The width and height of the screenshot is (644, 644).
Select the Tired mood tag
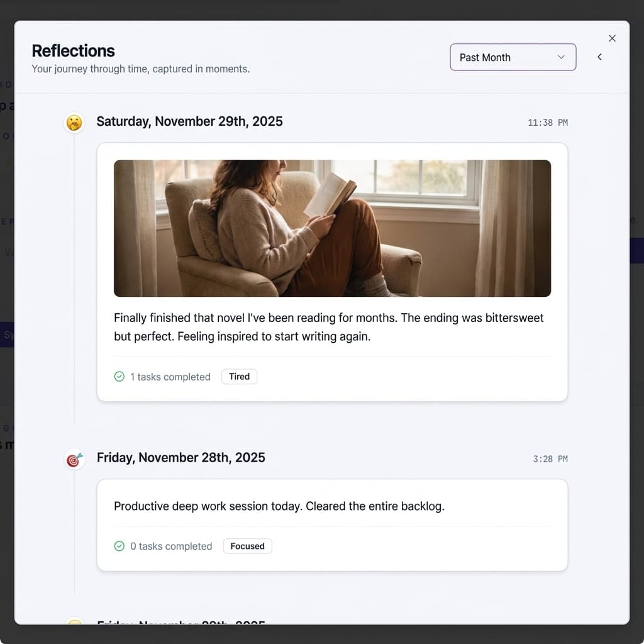click(x=239, y=377)
